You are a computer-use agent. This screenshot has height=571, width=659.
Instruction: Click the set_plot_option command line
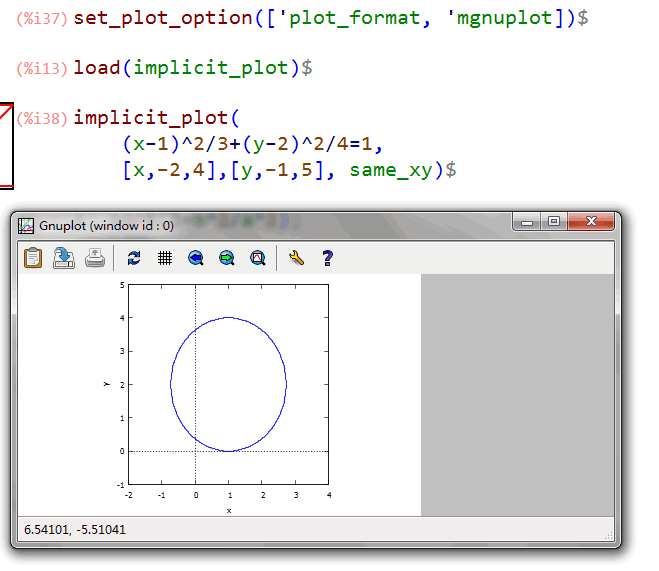[x=331, y=18]
